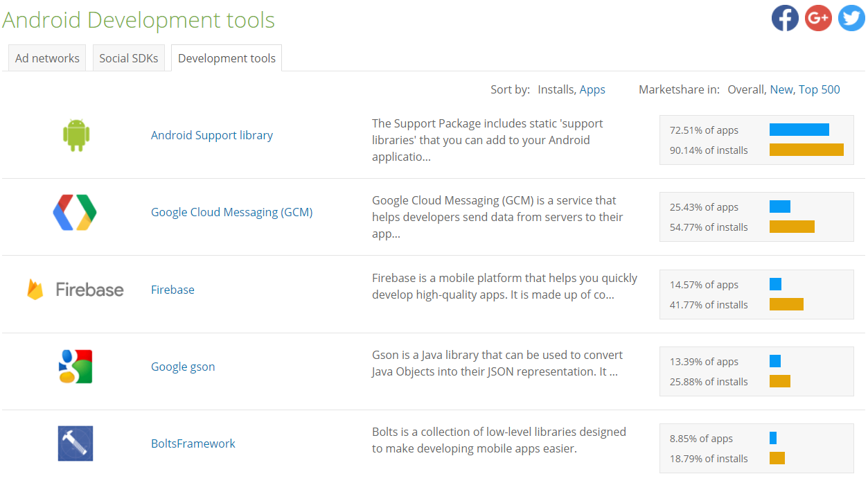The height and width of the screenshot is (483, 868).
Task: Open the BoltsFramework link
Action: tap(193, 444)
